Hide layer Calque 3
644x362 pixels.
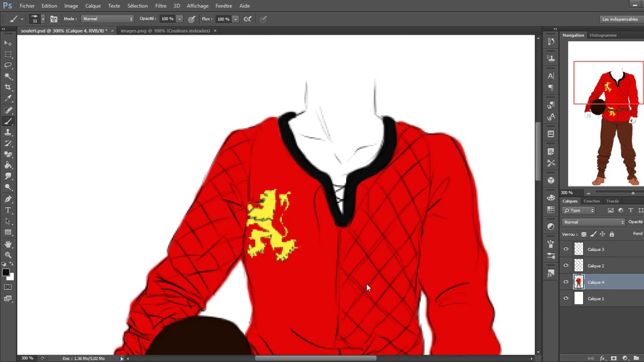566,249
